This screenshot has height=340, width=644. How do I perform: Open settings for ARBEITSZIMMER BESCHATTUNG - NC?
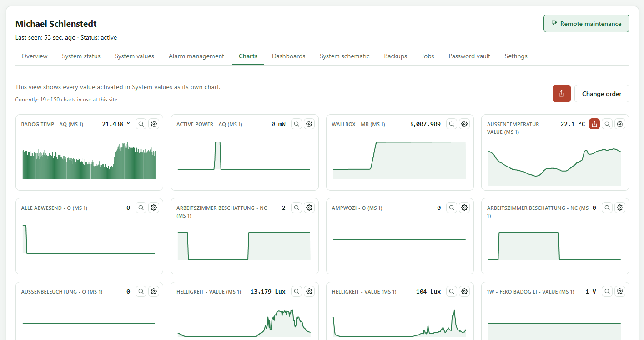click(620, 208)
